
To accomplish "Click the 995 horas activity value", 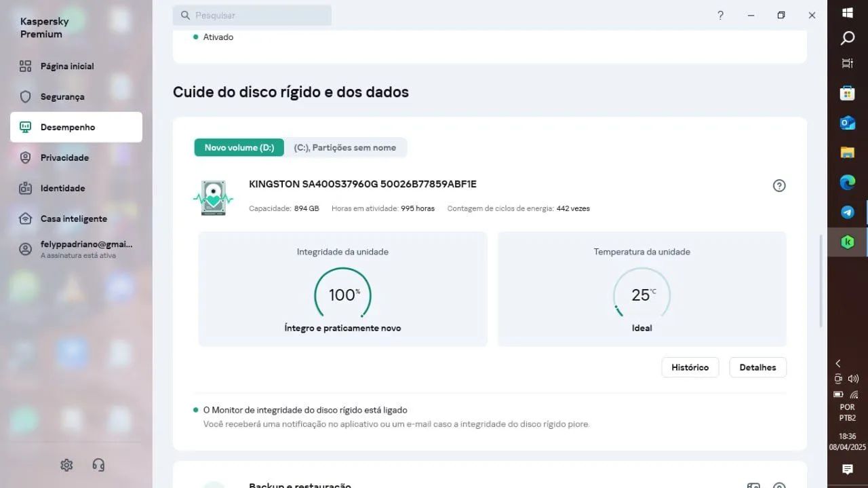I will pos(418,208).
